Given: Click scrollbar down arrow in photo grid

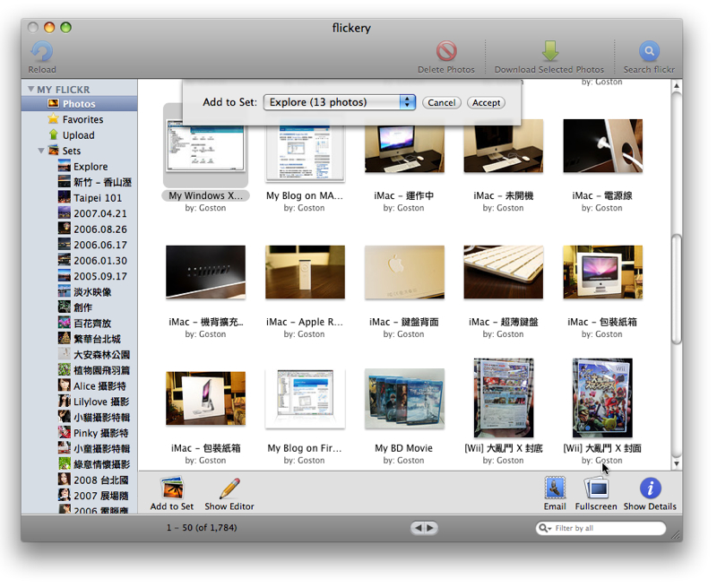Looking at the screenshot, I should coord(677,463).
